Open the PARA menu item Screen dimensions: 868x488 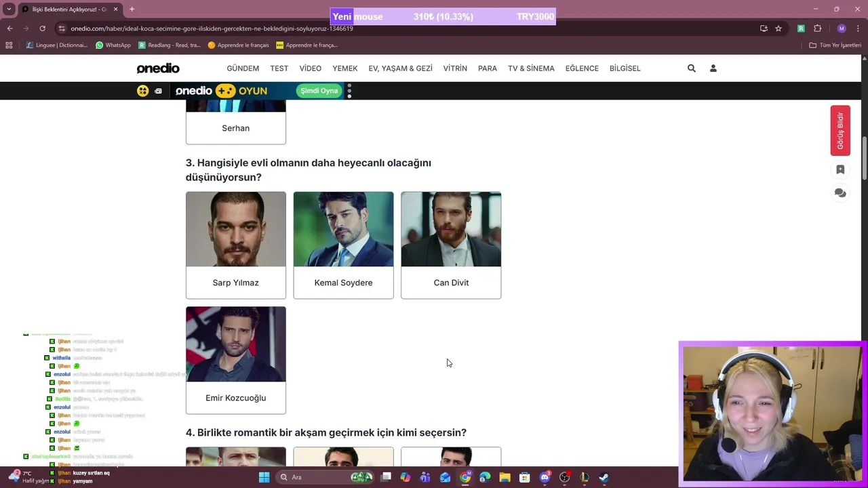point(487,68)
